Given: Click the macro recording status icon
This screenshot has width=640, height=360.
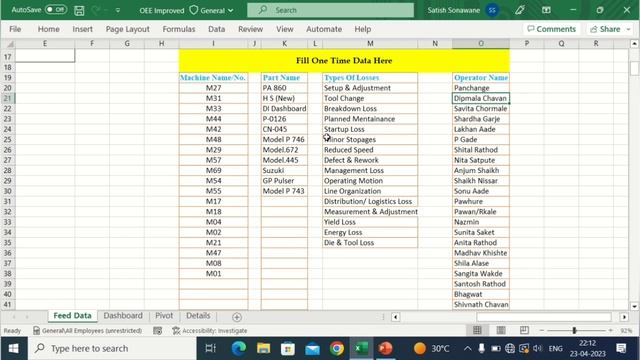Looking at the screenshot, I should pos(158,331).
